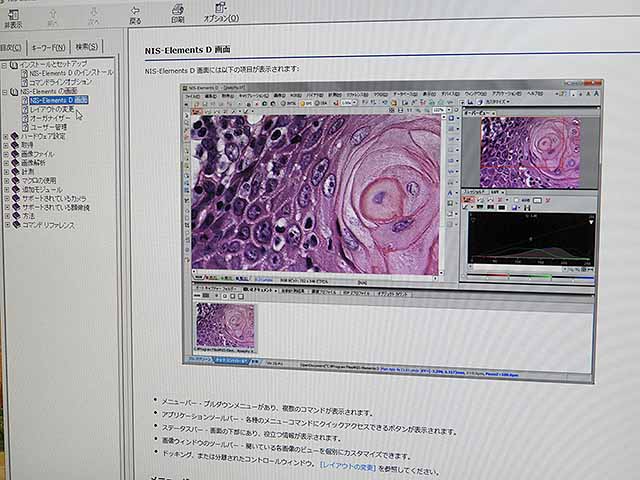Expand the コマンドリファレンス node
Screen dimensions: 640x480
click(x=7, y=225)
